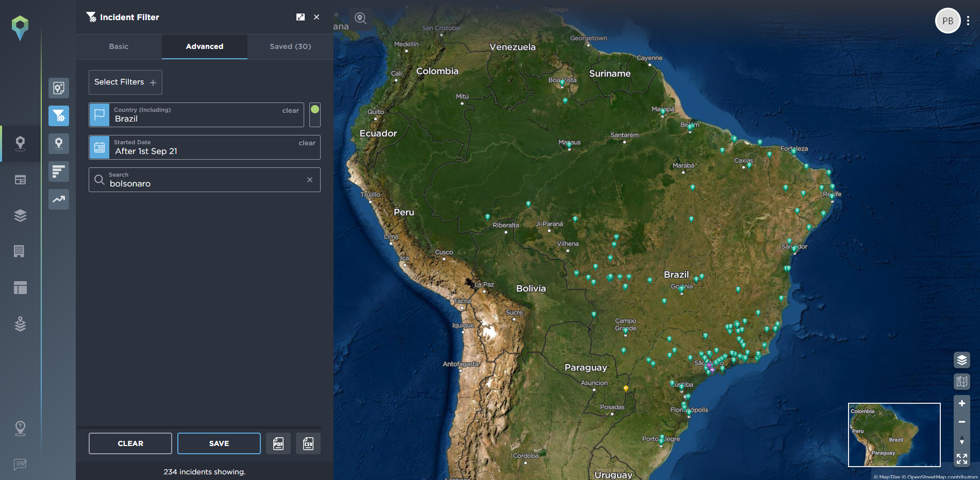980x480 pixels.
Task: Click the map location search button
Action: click(360, 19)
